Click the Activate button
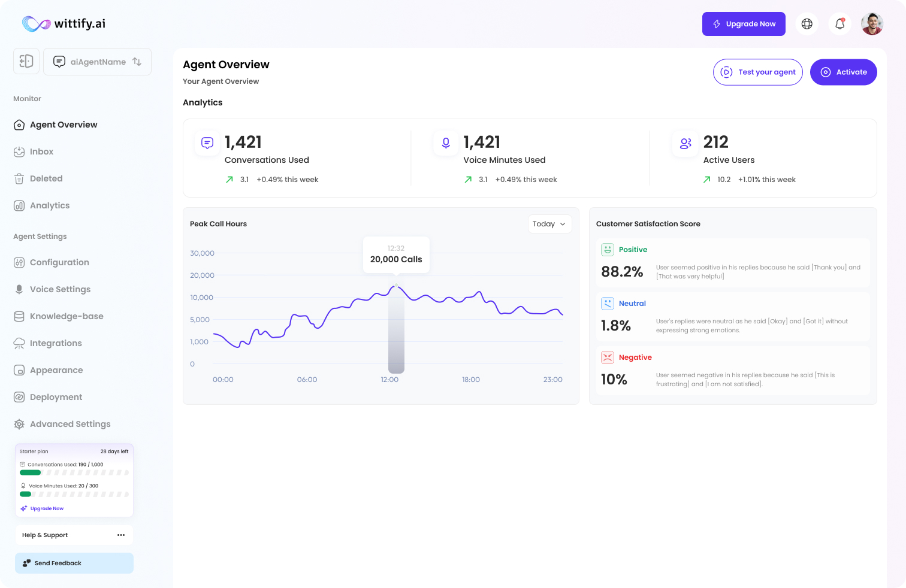Image resolution: width=906 pixels, height=588 pixels. coord(844,72)
